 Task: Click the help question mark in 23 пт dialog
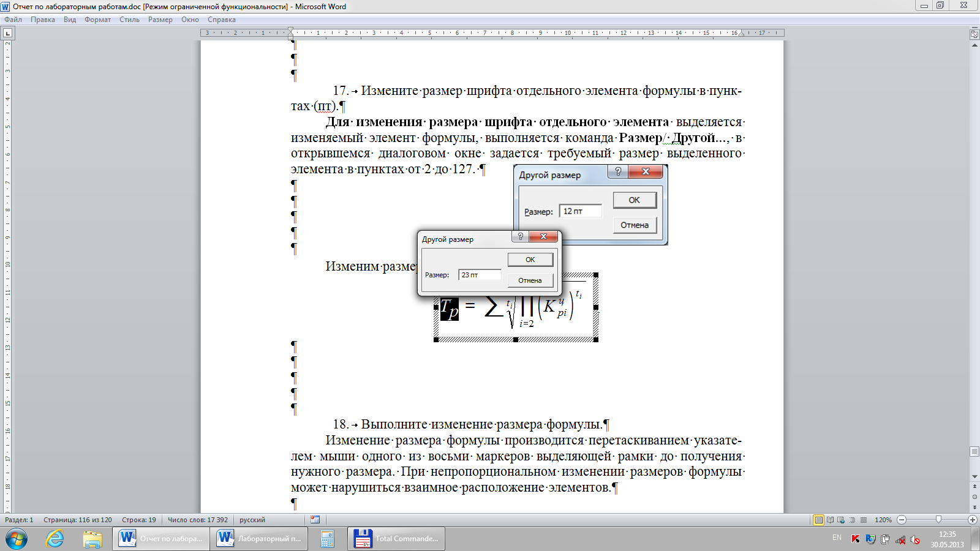click(x=520, y=236)
